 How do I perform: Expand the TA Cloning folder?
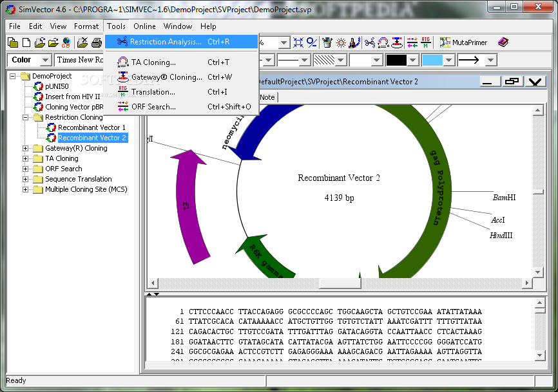pyautogui.click(x=25, y=158)
